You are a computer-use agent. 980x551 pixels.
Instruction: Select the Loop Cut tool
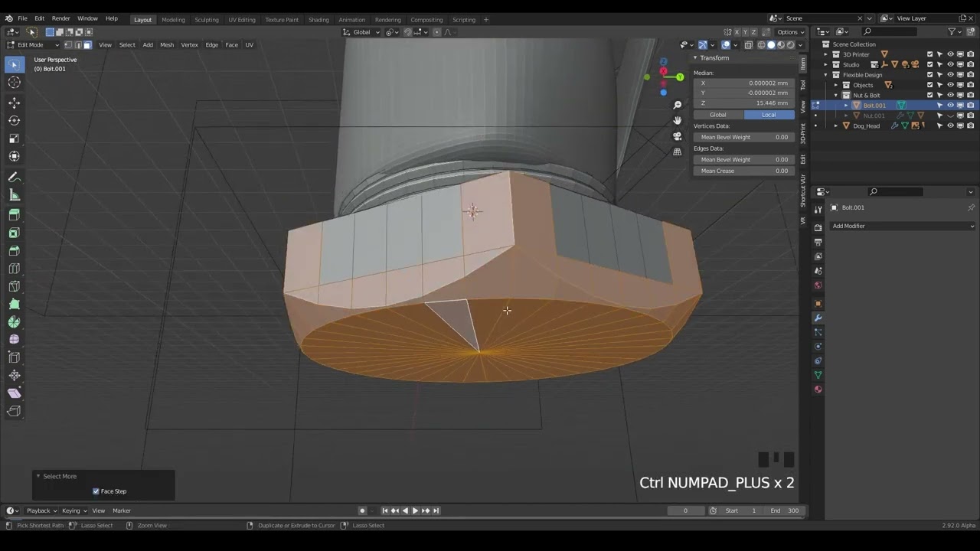pyautogui.click(x=15, y=269)
